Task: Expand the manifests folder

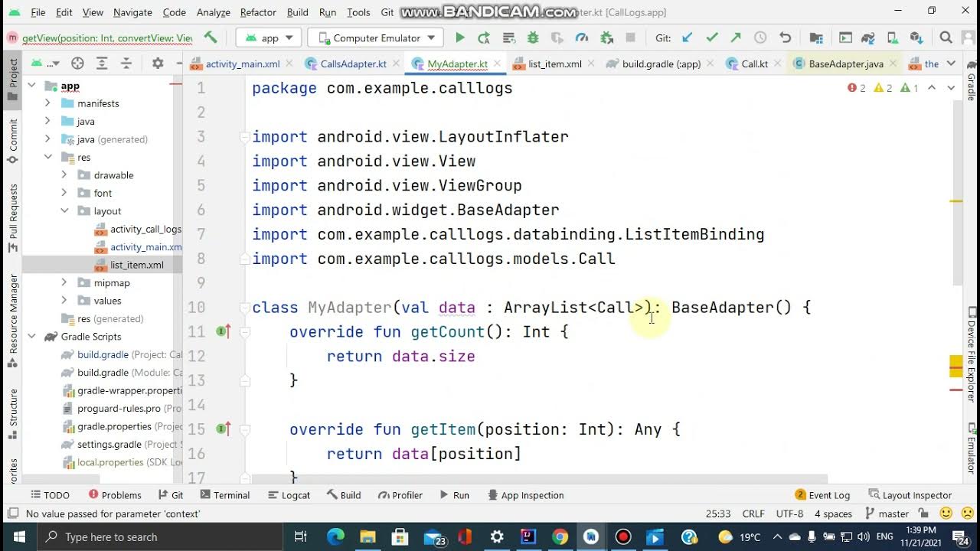Action: coord(47,103)
